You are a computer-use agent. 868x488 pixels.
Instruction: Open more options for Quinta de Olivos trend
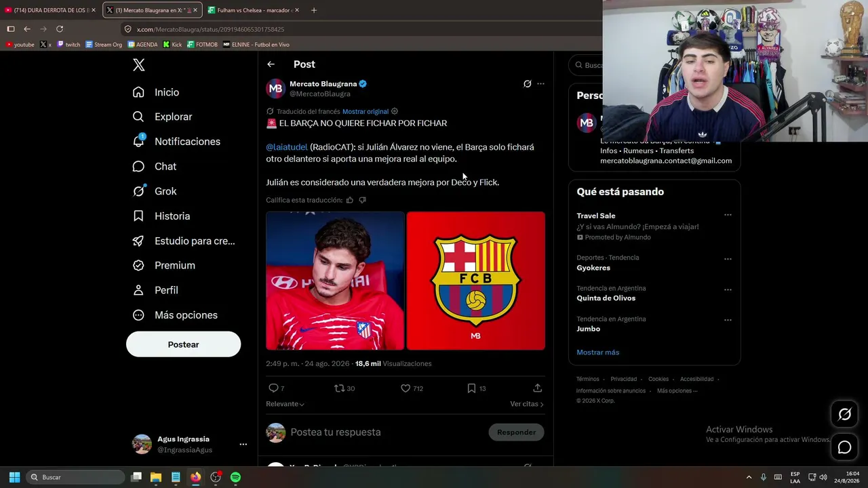point(728,289)
